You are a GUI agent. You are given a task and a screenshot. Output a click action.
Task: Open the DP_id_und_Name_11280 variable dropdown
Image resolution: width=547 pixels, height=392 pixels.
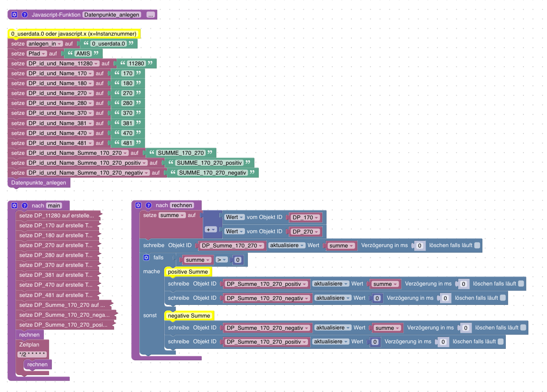(63, 63)
